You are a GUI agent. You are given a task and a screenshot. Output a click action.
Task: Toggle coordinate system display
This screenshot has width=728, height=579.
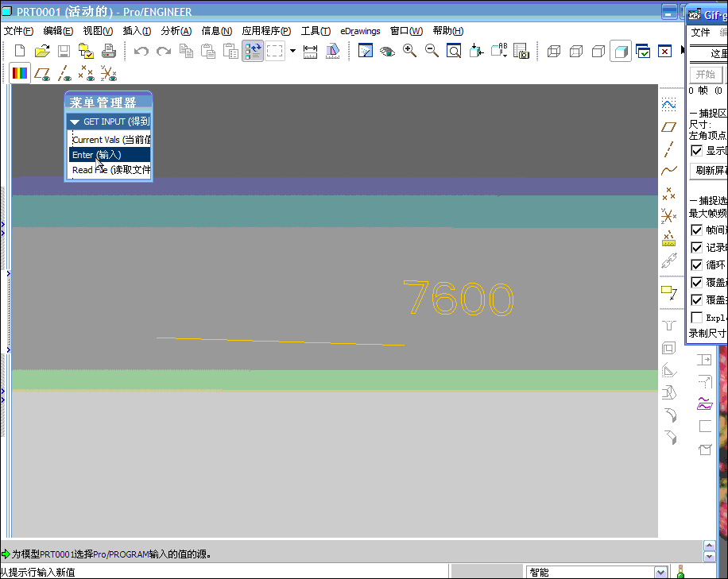(x=109, y=73)
